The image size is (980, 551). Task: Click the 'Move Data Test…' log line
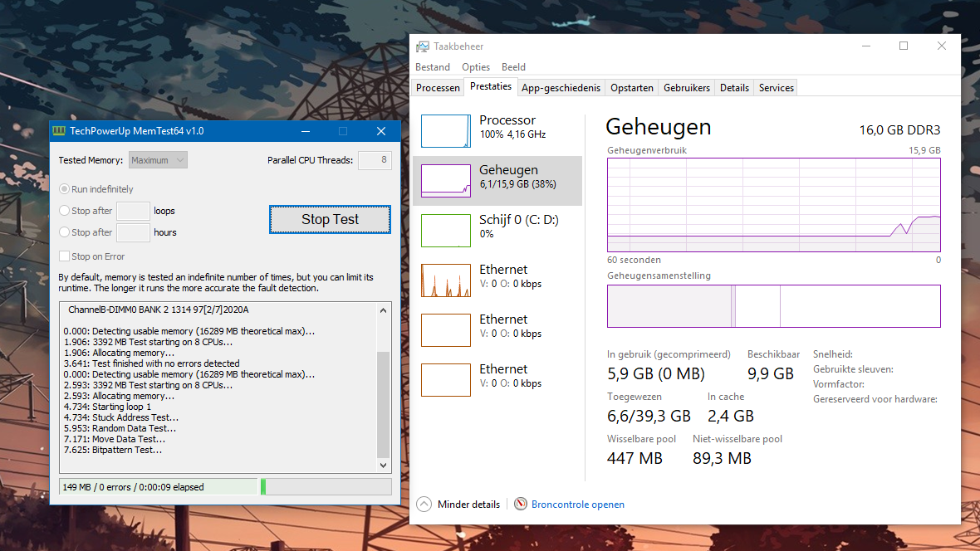point(115,439)
